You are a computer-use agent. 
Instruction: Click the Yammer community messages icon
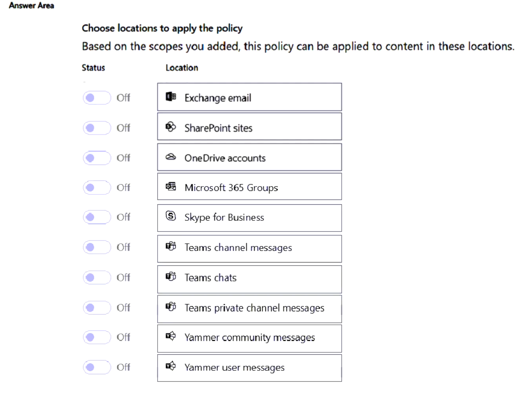[171, 336]
